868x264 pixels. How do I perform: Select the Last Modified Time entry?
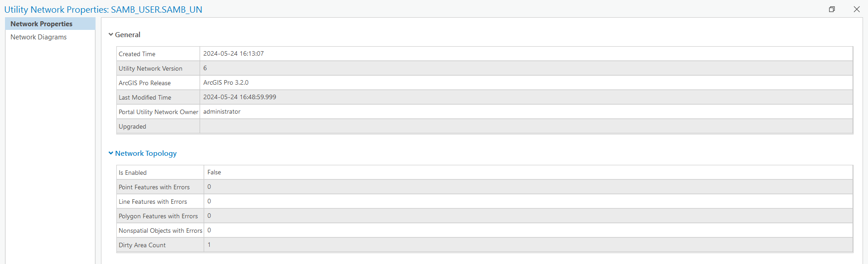coord(240,97)
